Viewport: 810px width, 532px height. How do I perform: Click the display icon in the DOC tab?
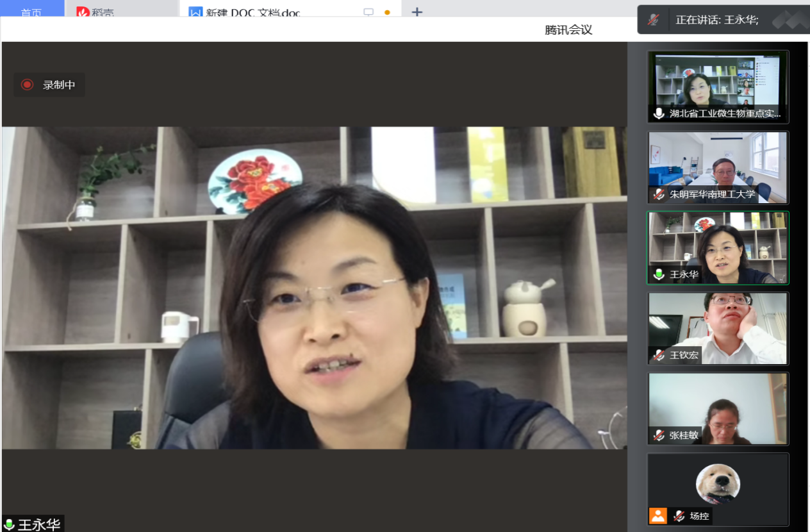point(368,12)
